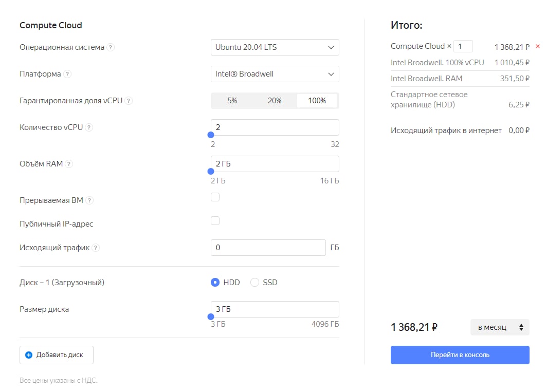Click the 351,50 ₽ price
The image size is (546, 392).
[515, 79]
